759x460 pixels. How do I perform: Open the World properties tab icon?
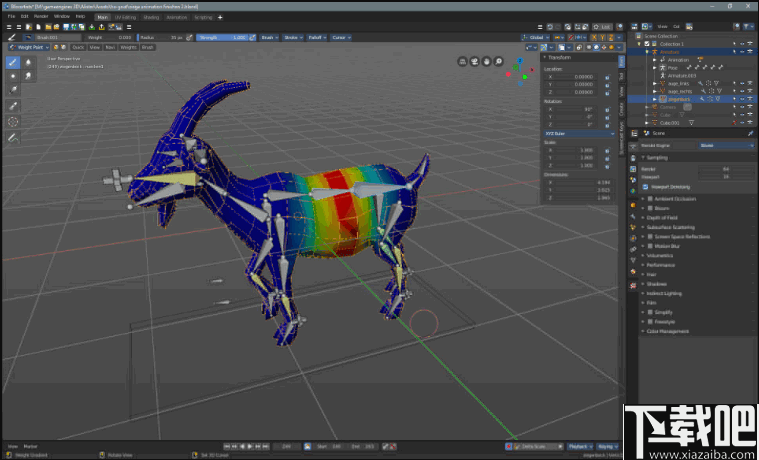click(x=633, y=191)
